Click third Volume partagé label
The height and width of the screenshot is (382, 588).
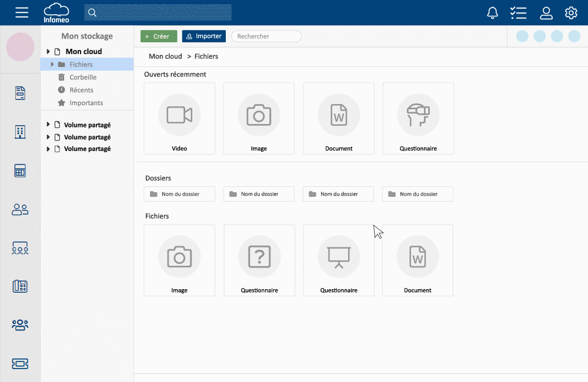[88, 149]
